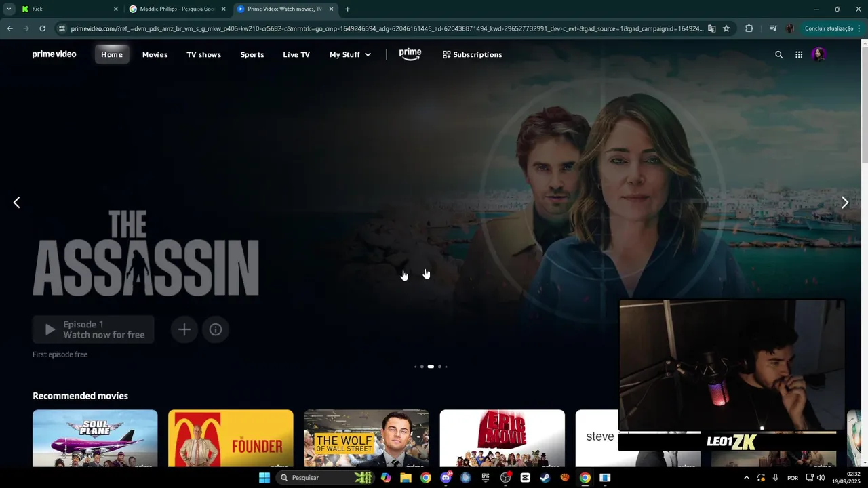Open the Home section
Image resolution: width=868 pixels, height=488 pixels.
112,54
